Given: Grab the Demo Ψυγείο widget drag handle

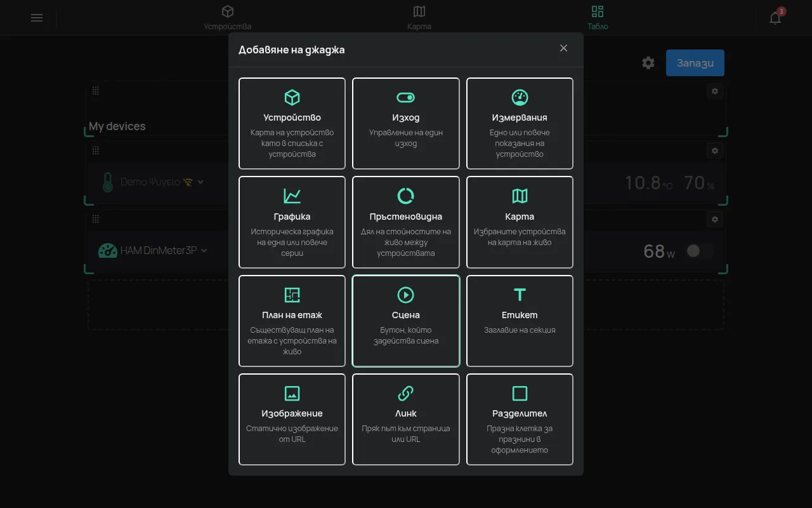Looking at the screenshot, I should [96, 150].
